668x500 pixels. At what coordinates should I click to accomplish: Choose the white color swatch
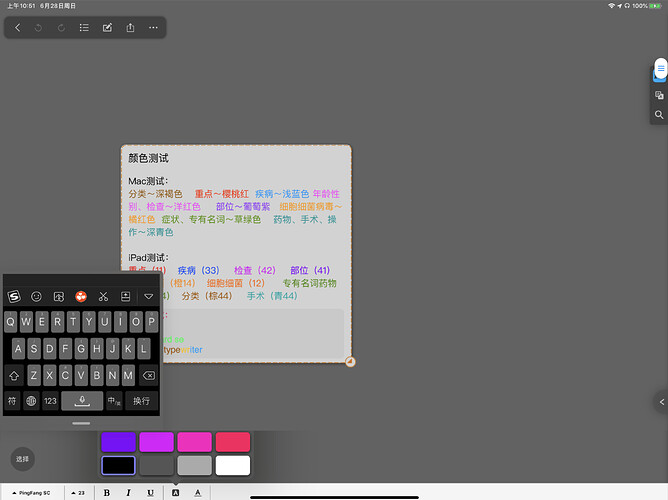pos(233,465)
